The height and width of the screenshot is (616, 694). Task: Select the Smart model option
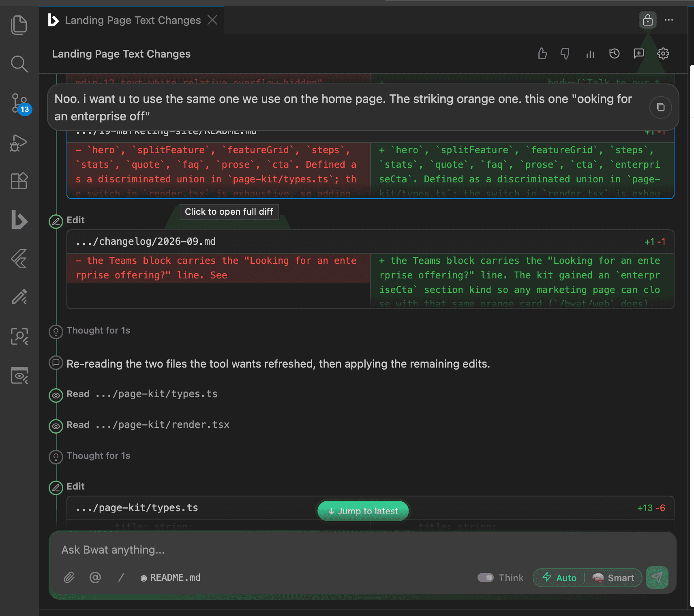pyautogui.click(x=613, y=578)
